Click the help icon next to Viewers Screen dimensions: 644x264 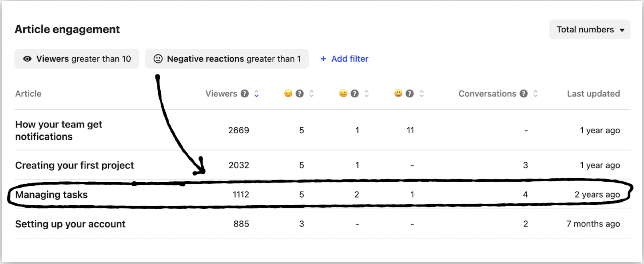(x=245, y=94)
